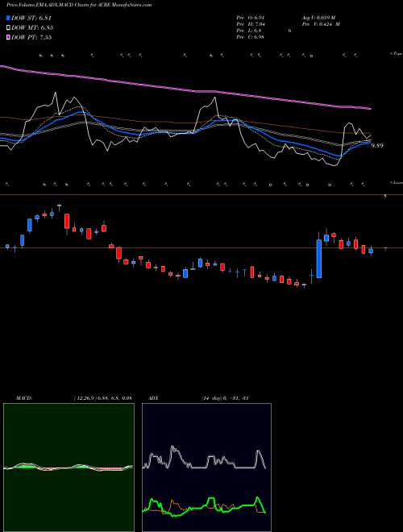
Task: Click the price axis label '8'
Action: coord(385,196)
